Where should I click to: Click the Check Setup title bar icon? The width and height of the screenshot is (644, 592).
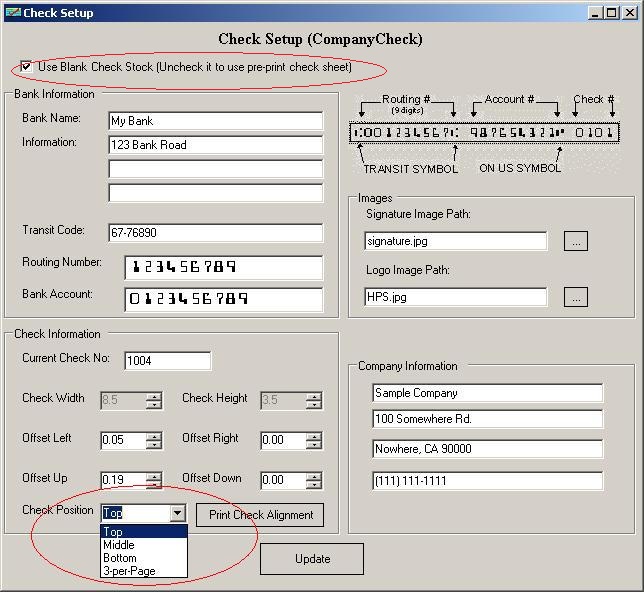(12, 12)
